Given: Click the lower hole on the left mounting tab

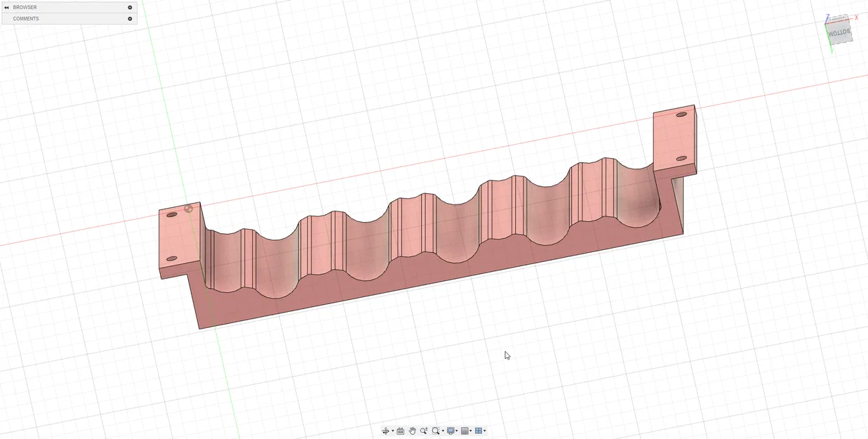Looking at the screenshot, I should [x=171, y=259].
